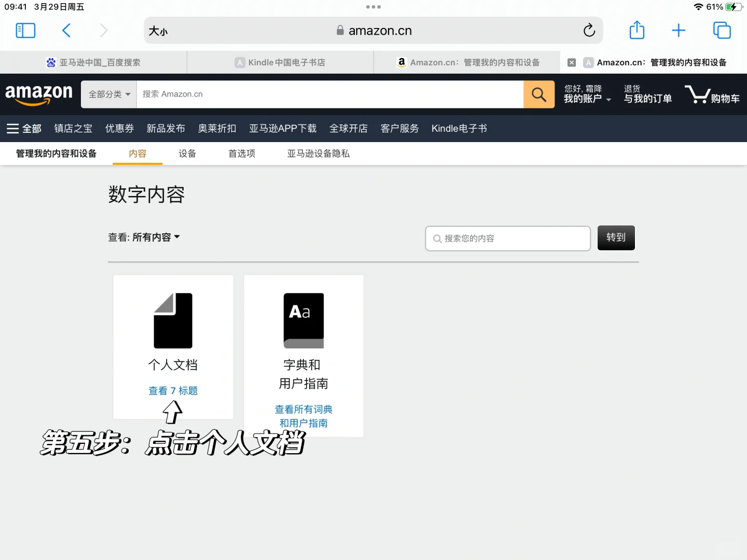Screen dimensions: 747x560
Task: Open 全球开店
Action: [348, 129]
